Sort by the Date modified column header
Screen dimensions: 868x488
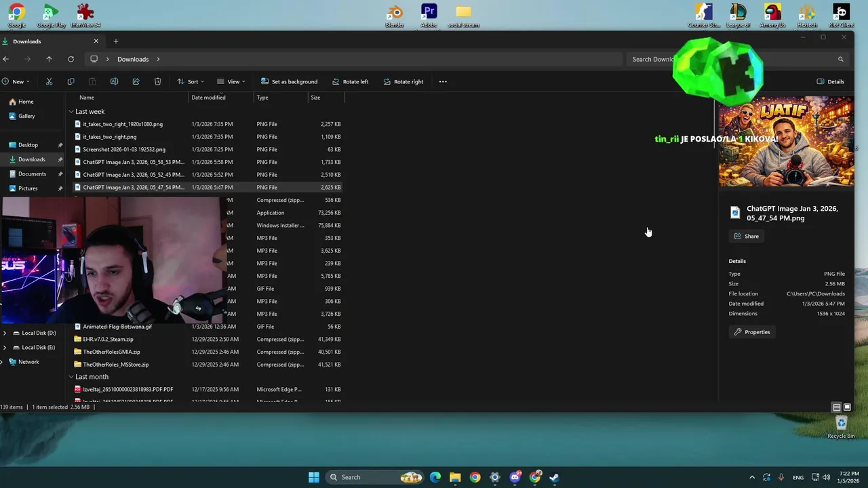[222, 98]
